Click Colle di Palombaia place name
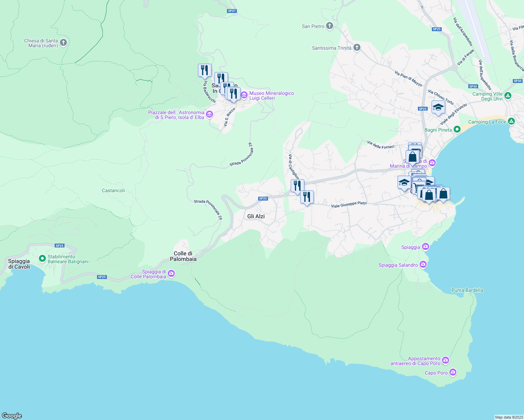This screenshot has width=524, height=420. (x=183, y=256)
